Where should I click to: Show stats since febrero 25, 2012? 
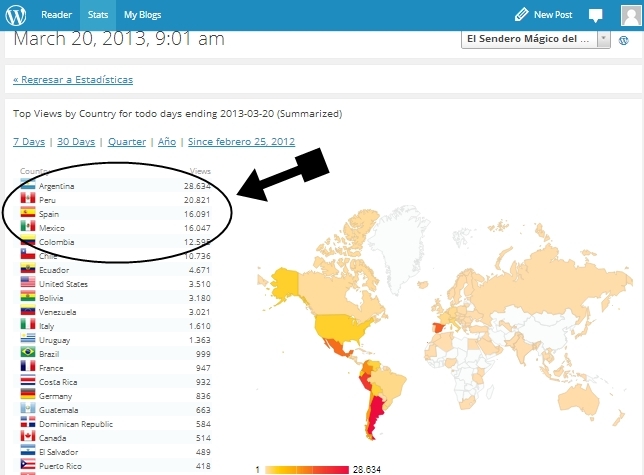click(235, 142)
